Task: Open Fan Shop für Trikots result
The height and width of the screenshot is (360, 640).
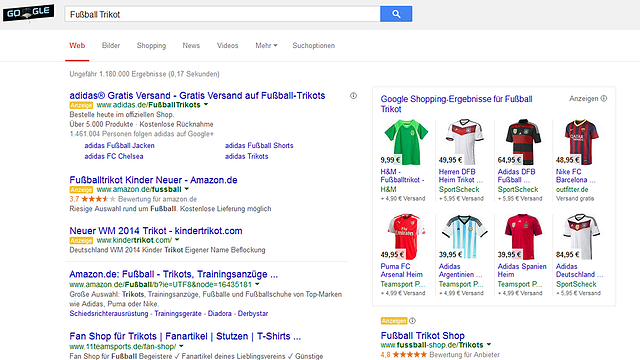Action: point(185,336)
